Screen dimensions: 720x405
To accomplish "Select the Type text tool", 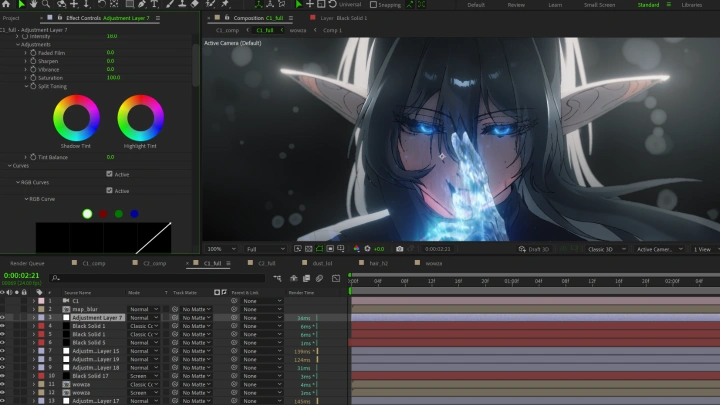I will [x=154, y=4].
